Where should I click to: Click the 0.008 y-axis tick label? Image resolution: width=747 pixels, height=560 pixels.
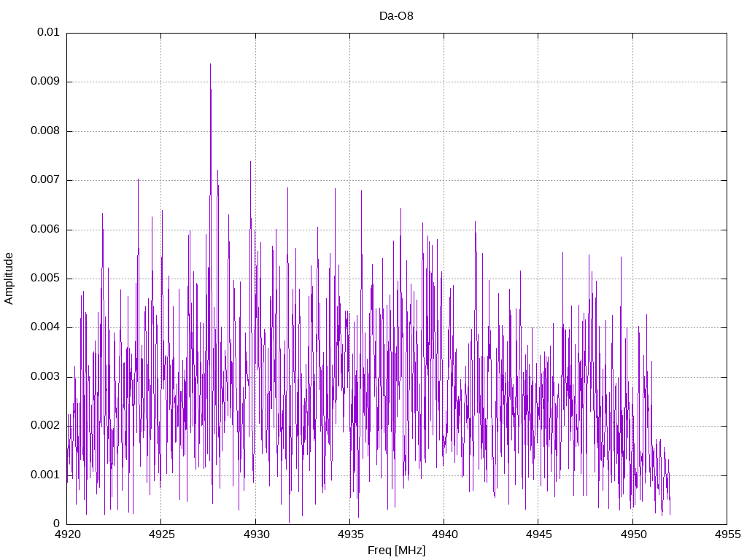point(45,131)
